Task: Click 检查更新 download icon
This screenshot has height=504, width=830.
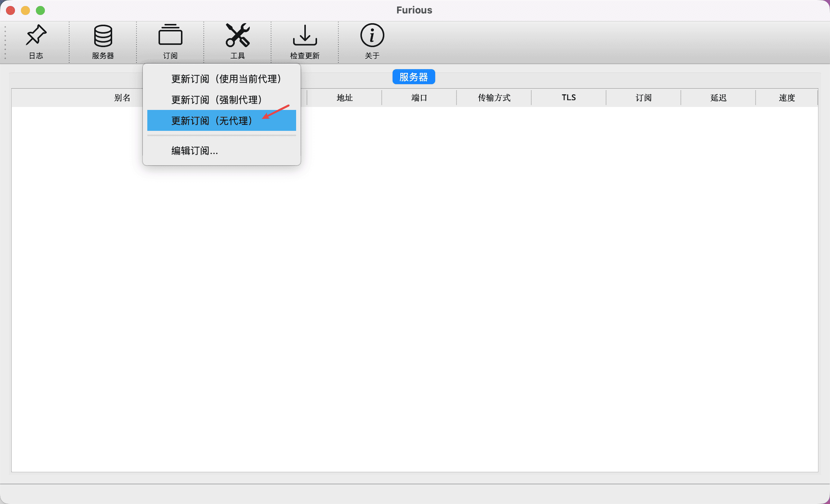Action: 305,36
